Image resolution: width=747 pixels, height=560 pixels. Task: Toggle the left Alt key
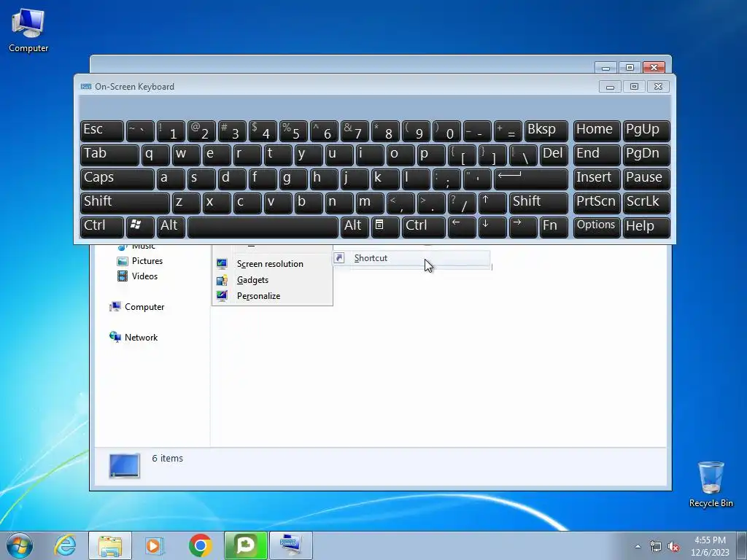[171, 227]
